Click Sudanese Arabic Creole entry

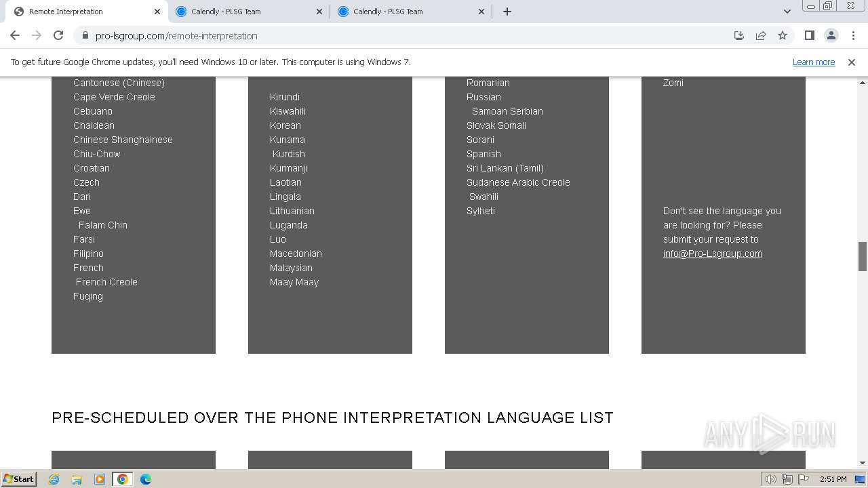(518, 182)
